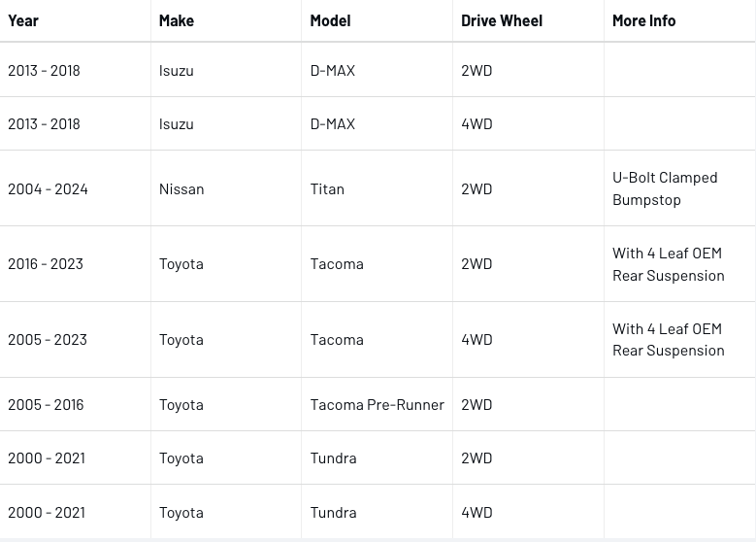Click the Make column header

(177, 20)
